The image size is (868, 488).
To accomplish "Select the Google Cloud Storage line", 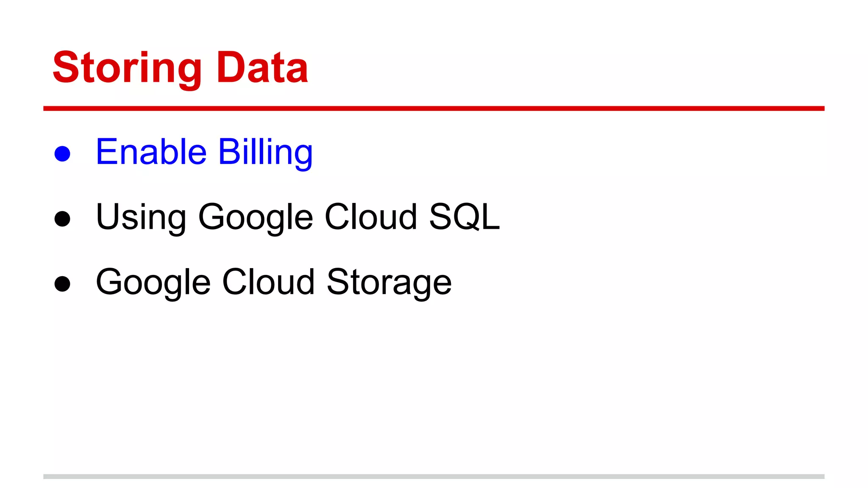I will [x=274, y=283].
